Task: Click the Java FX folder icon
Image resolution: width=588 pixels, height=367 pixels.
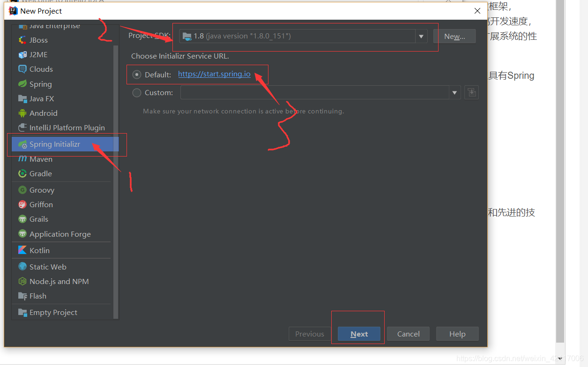Action: coord(22,98)
